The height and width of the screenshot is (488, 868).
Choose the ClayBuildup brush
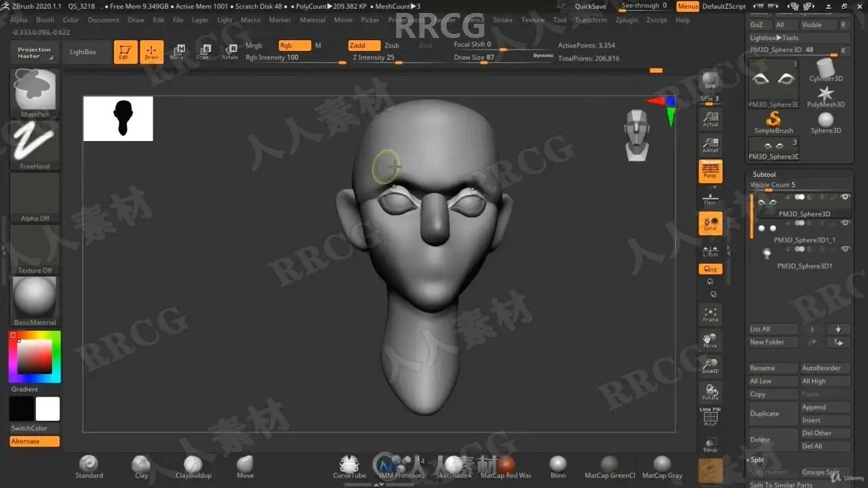click(193, 467)
